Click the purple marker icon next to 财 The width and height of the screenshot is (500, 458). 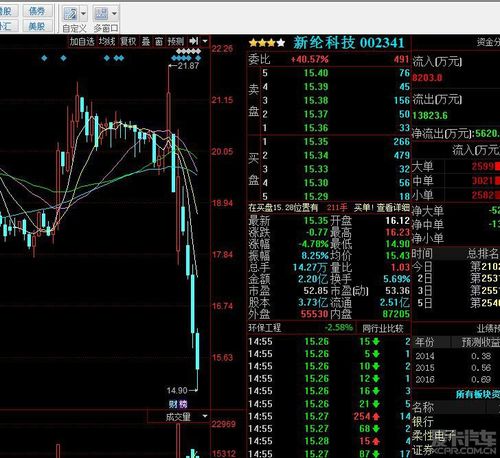pyautogui.click(x=183, y=404)
